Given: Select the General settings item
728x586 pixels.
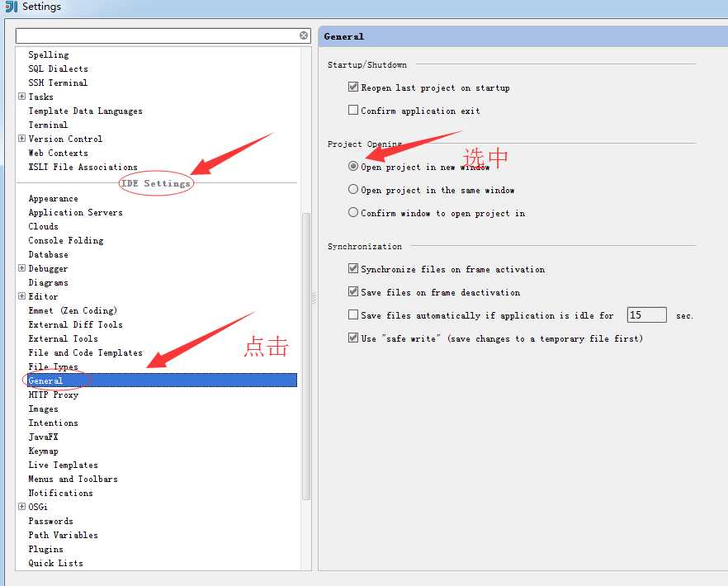Looking at the screenshot, I should [x=162, y=380].
